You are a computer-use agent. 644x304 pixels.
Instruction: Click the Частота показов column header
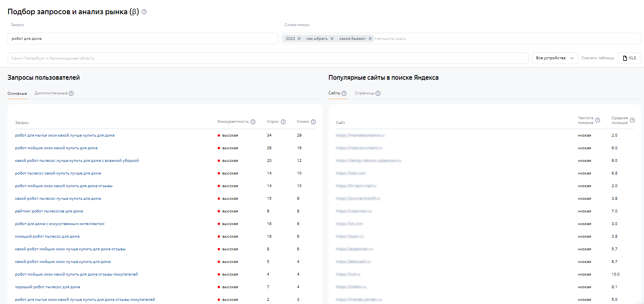(x=586, y=120)
